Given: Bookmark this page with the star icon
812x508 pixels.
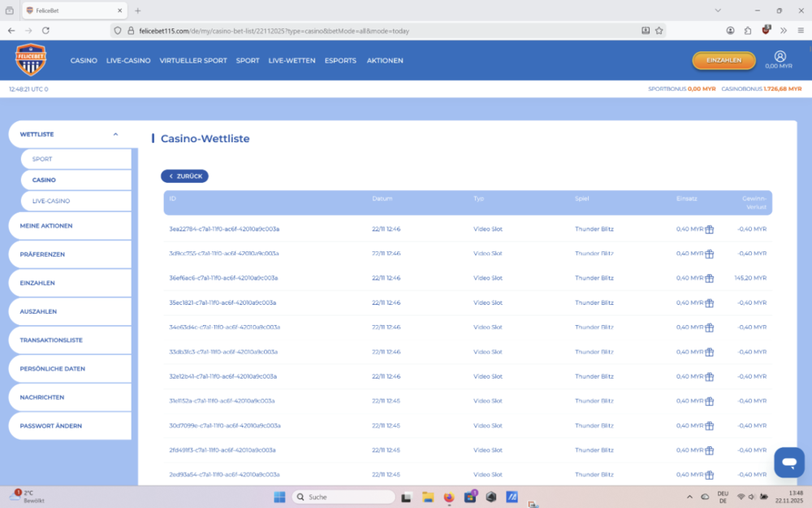Looking at the screenshot, I should (x=659, y=30).
